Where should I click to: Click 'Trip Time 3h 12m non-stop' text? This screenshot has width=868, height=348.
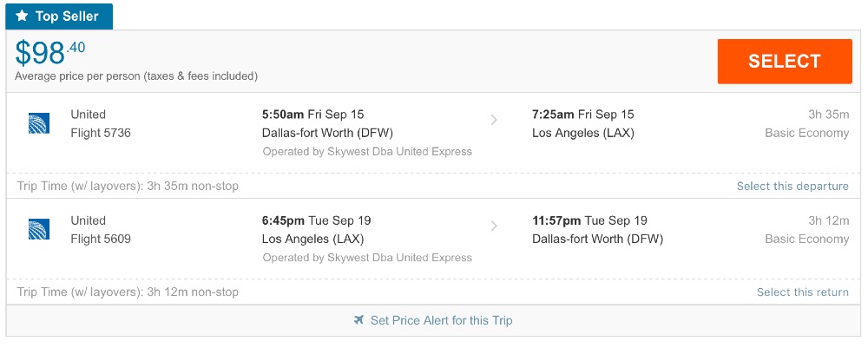tap(128, 292)
